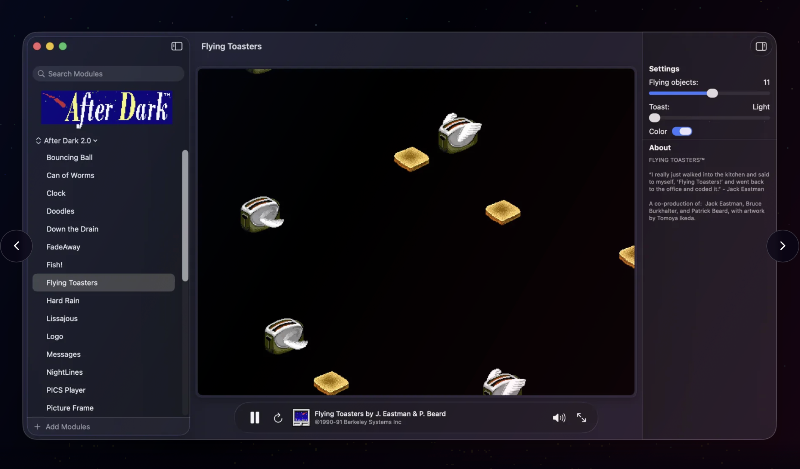Click the Flying Toasters by J. Eastman caption
Image resolution: width=800 pixels, height=469 pixels.
tap(380, 414)
